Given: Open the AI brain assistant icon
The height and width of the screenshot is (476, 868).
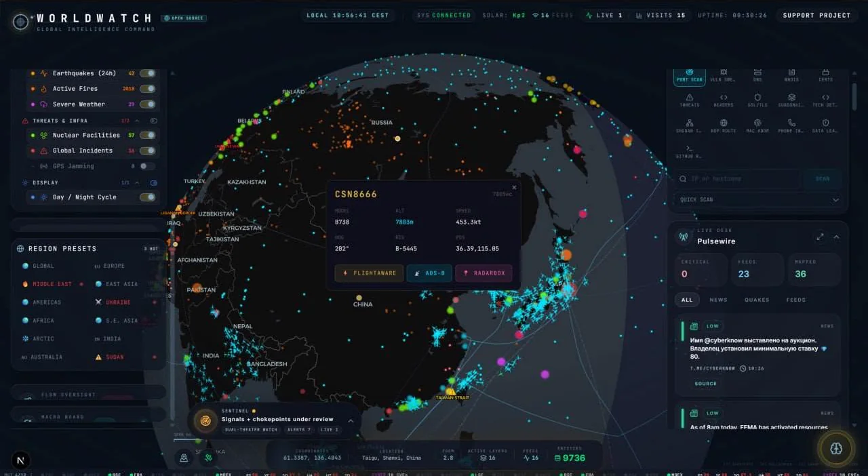Looking at the screenshot, I should pos(836,448).
